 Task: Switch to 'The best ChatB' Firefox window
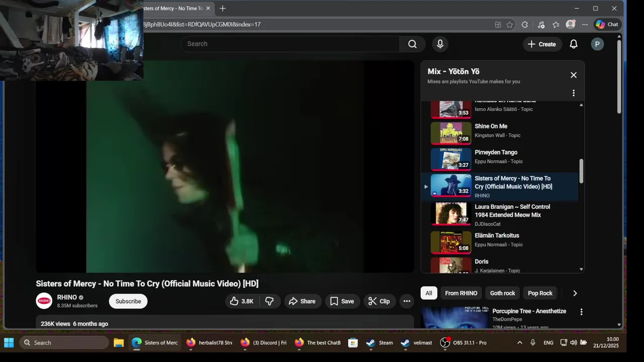pyautogui.click(x=318, y=343)
